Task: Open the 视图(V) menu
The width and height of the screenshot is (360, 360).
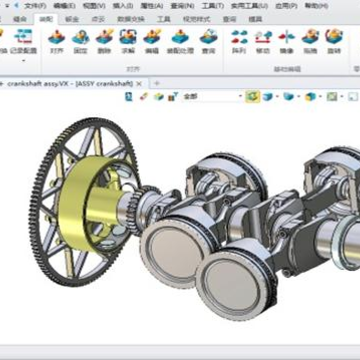Action: (94, 6)
